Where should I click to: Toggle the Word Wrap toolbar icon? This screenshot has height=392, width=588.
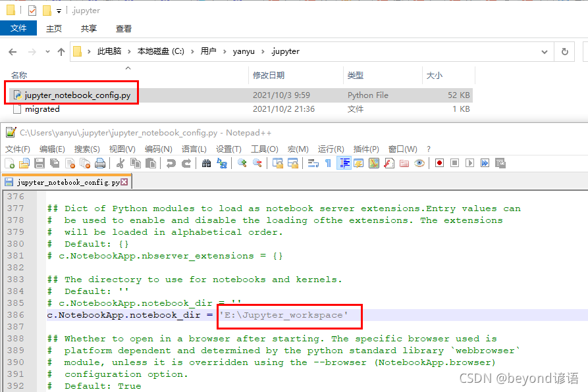(313, 163)
